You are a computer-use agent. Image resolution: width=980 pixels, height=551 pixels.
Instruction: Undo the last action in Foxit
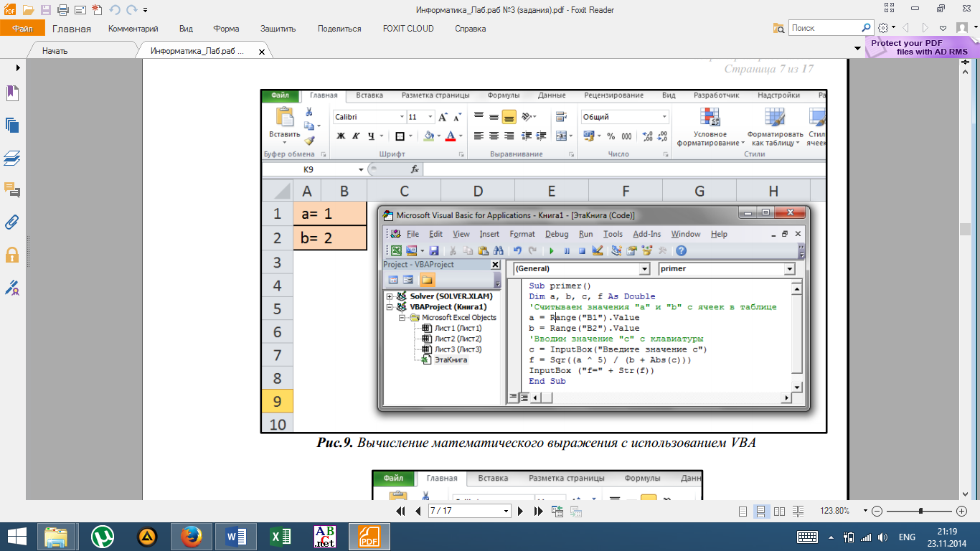point(114,10)
